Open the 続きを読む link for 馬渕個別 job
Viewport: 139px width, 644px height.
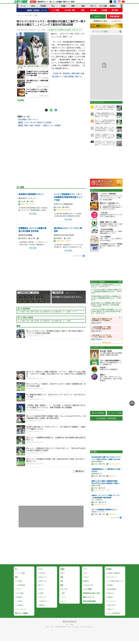[x=33, y=214]
